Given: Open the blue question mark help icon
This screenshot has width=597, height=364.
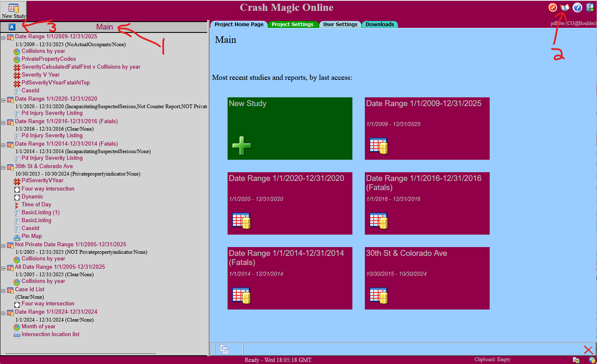Looking at the screenshot, I should (x=577, y=7).
